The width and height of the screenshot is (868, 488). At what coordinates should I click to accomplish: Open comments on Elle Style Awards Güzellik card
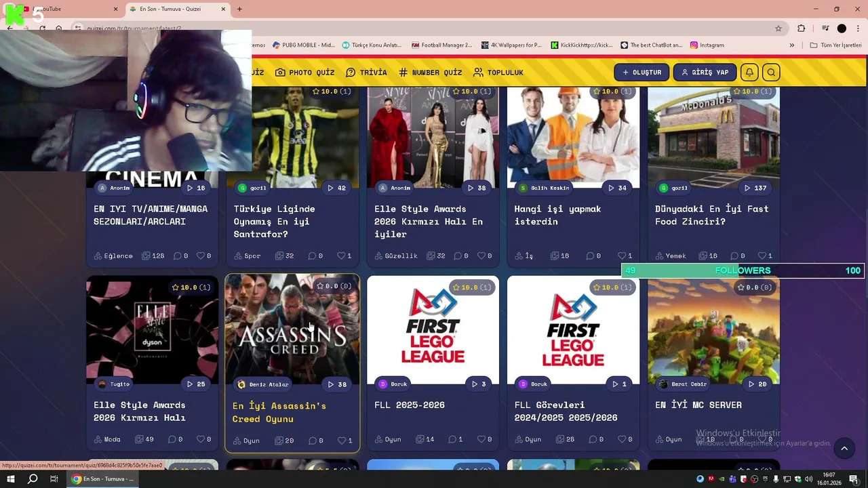click(x=461, y=256)
